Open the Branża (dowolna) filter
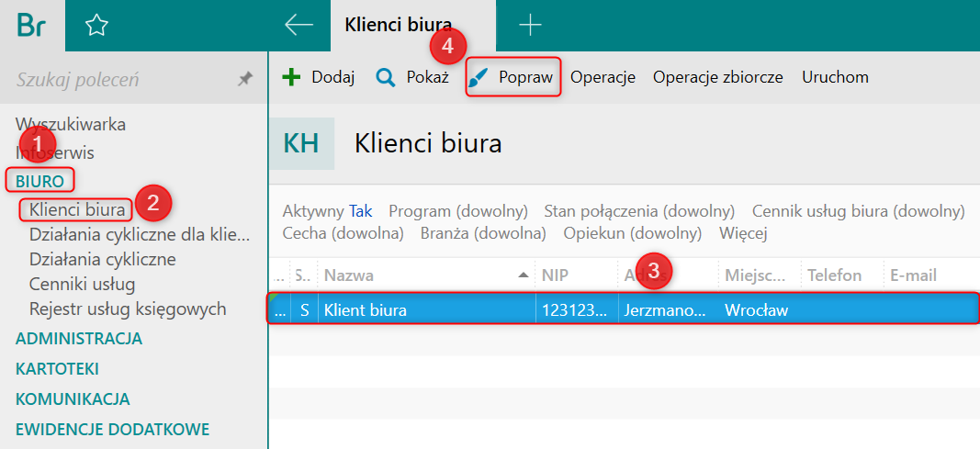Screen dimensions: 980x449 point(483,233)
